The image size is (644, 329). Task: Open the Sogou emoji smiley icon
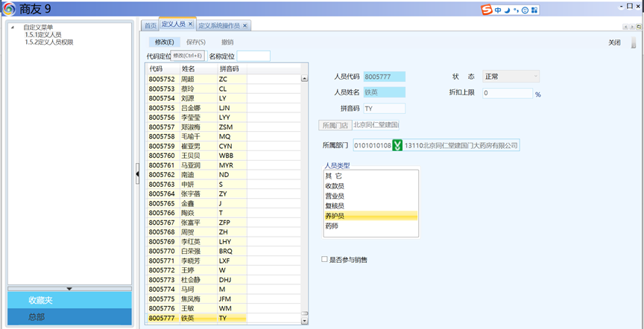coord(525,10)
